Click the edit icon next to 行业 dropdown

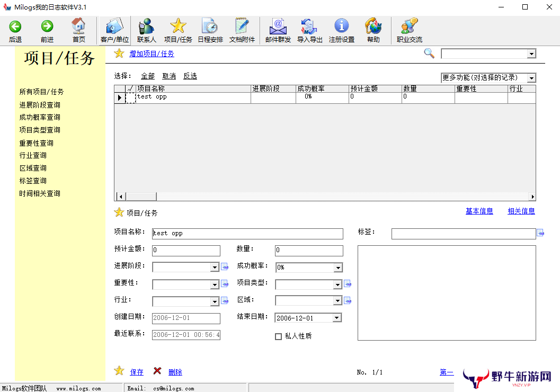pos(225,300)
